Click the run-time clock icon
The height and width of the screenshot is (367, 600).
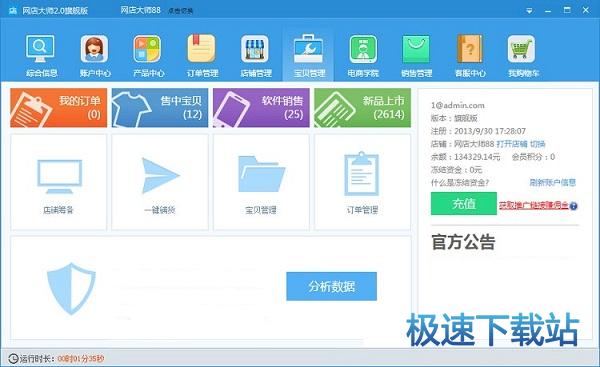13,358
